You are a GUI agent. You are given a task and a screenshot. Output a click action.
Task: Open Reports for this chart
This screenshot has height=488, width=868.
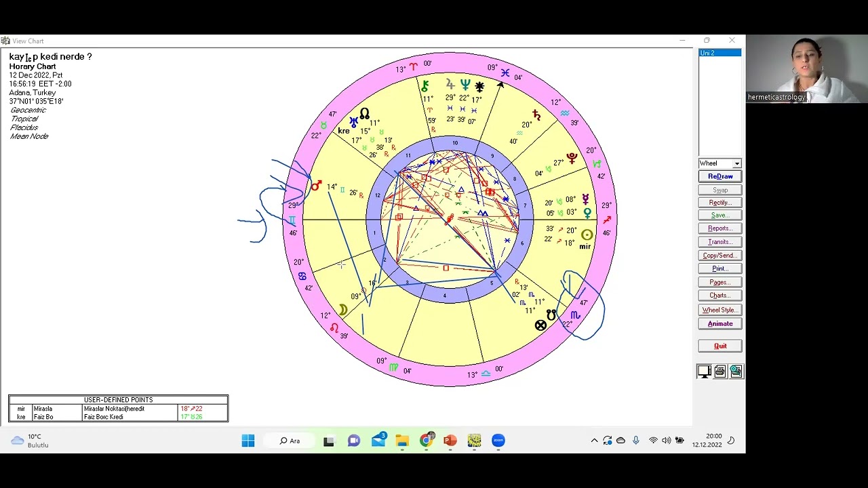pos(719,228)
